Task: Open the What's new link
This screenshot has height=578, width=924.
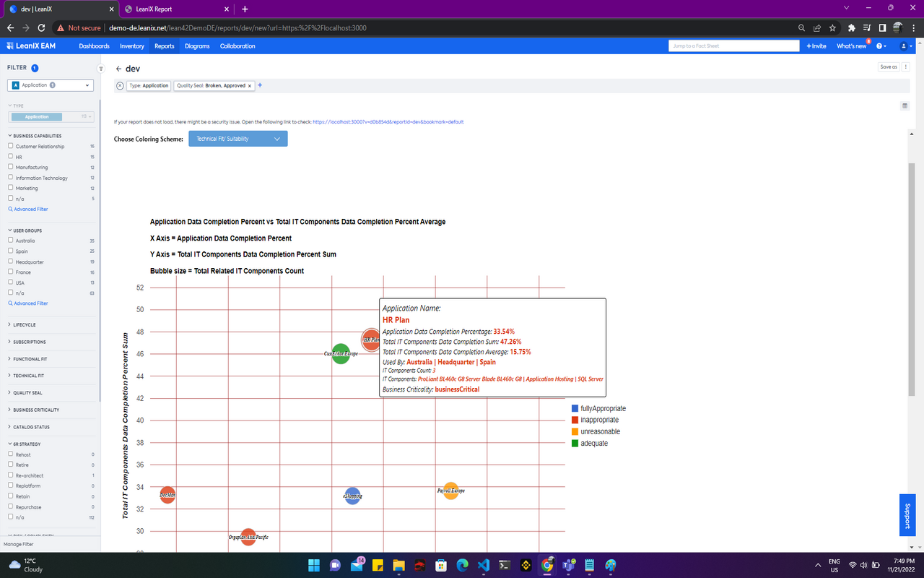Action: [851, 46]
